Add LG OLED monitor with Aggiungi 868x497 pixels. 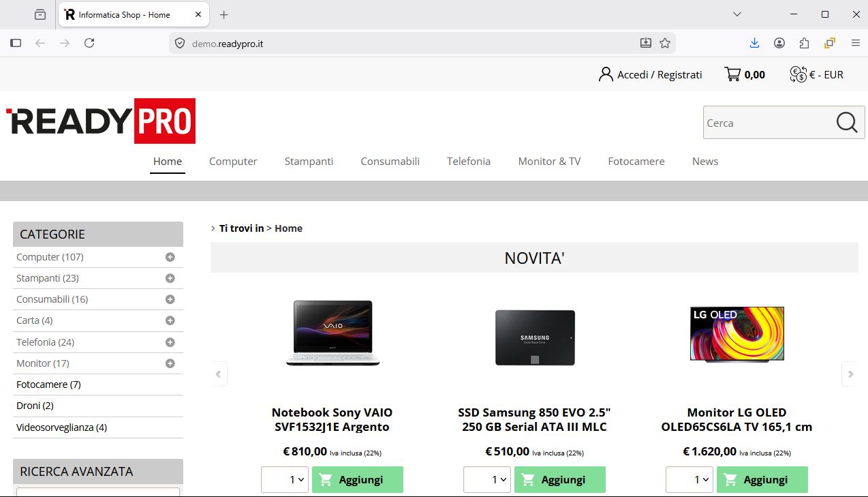point(762,480)
